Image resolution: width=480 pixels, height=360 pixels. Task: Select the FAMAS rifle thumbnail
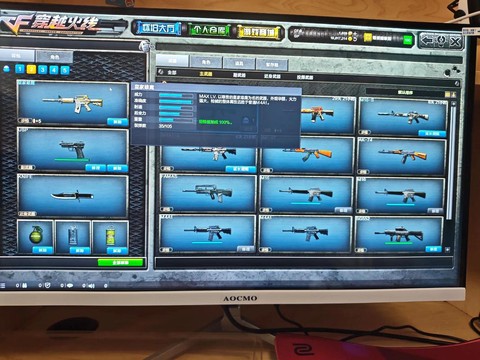pyautogui.click(x=208, y=193)
